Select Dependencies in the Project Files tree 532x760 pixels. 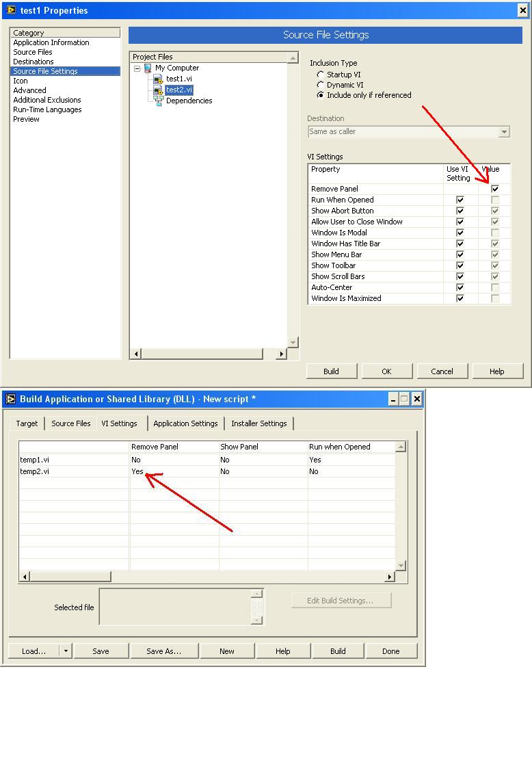[189, 101]
